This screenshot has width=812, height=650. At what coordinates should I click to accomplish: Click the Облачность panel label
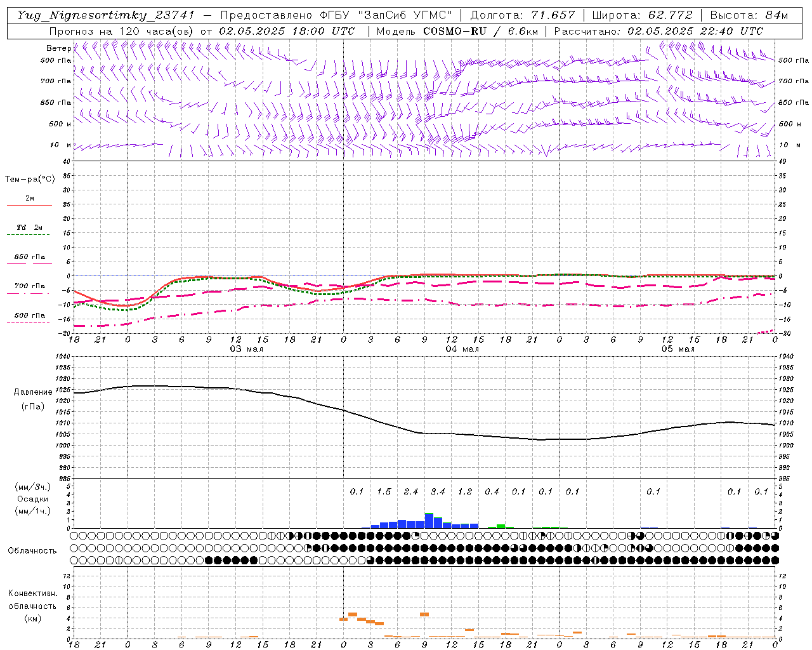[32, 550]
